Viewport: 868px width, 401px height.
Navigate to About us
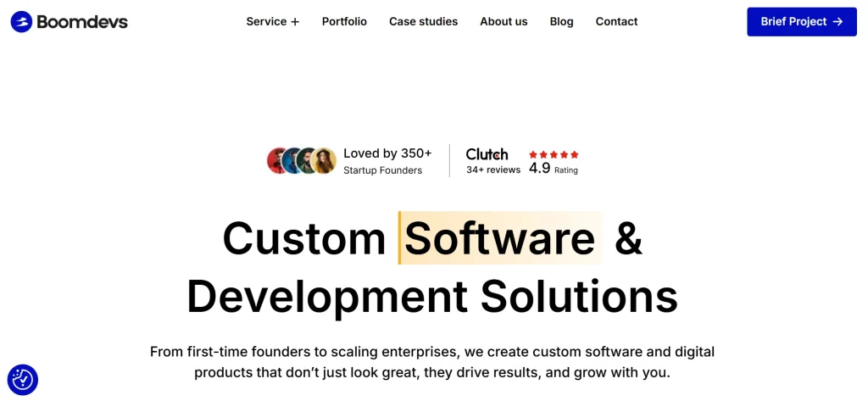tap(504, 21)
